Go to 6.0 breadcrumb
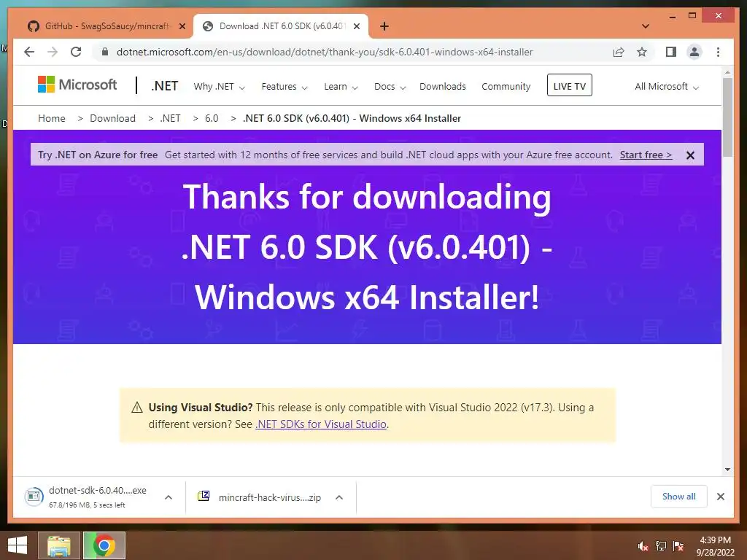The image size is (747, 560). point(212,118)
